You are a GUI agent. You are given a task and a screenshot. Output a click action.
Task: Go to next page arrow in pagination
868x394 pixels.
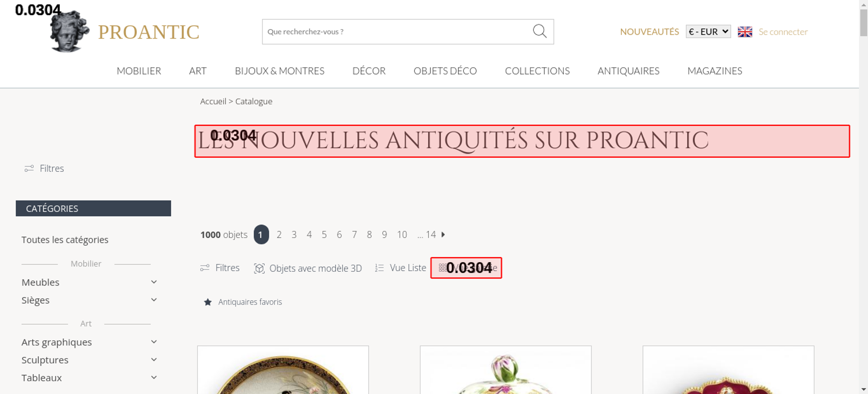(443, 234)
